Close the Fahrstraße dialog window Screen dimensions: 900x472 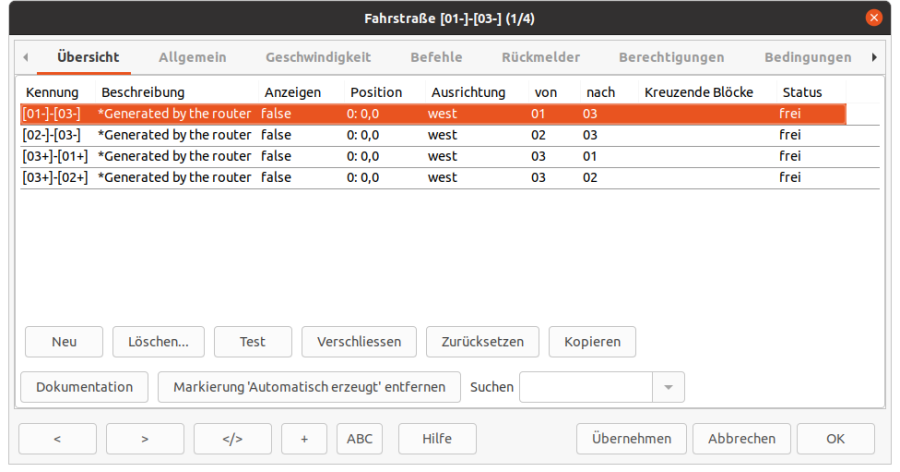click(x=874, y=18)
